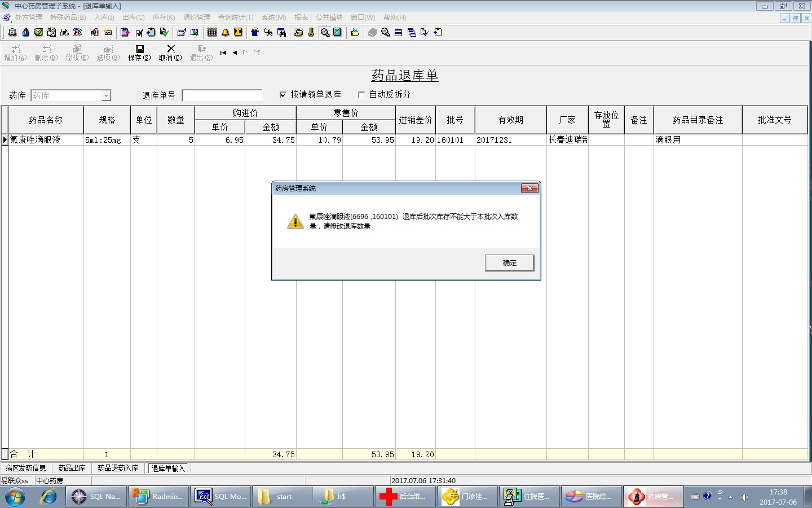Switch to 药品出库 tab
The width and height of the screenshot is (812, 508).
click(x=72, y=468)
